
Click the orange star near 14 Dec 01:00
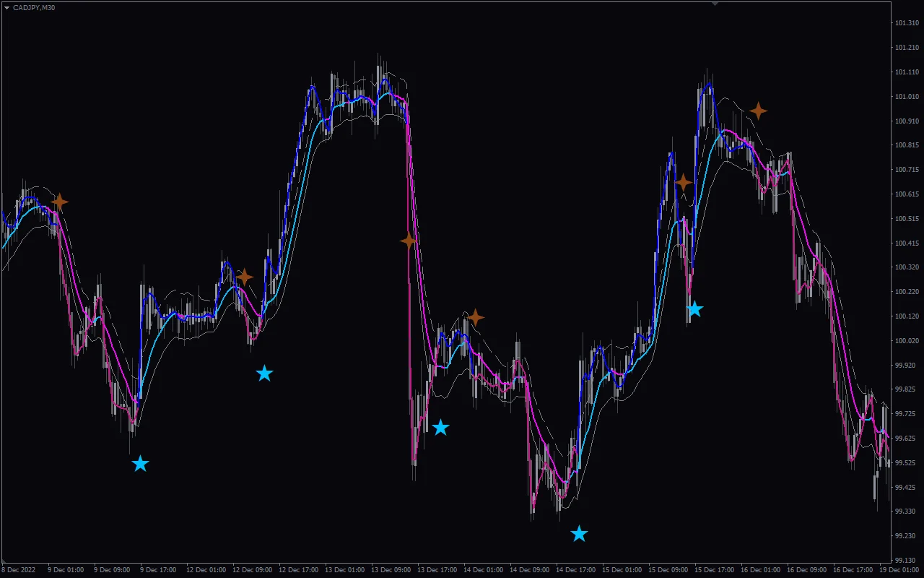click(477, 316)
